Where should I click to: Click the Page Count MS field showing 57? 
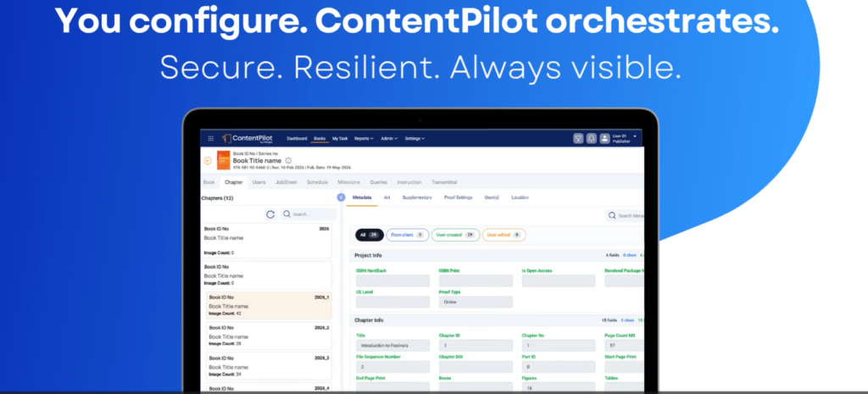coord(625,346)
